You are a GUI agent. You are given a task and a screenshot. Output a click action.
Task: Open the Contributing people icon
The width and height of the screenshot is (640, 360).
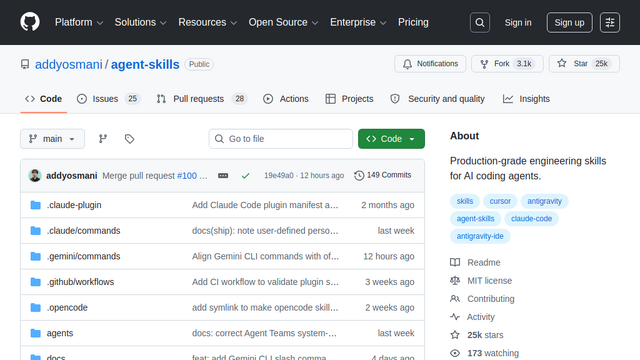point(455,299)
